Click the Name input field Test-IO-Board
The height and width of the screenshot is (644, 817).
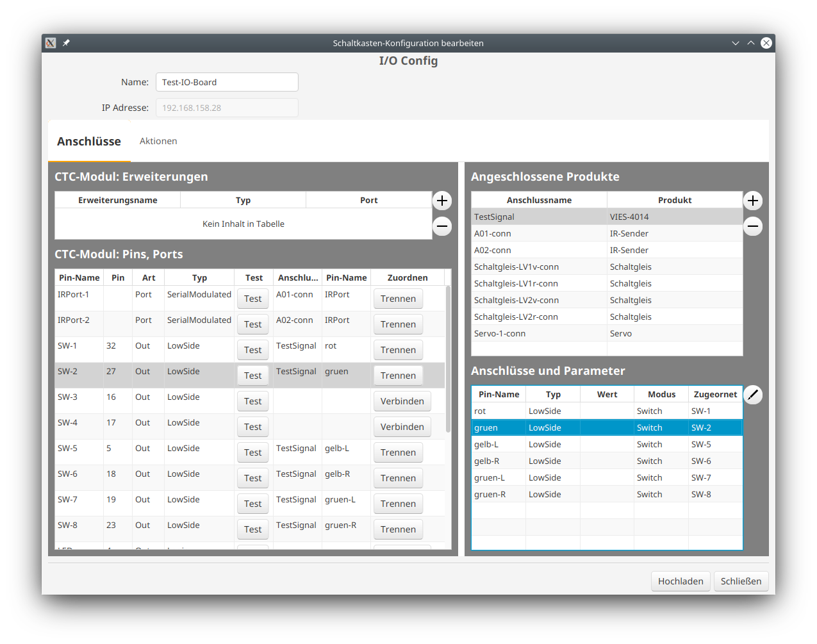tap(227, 82)
